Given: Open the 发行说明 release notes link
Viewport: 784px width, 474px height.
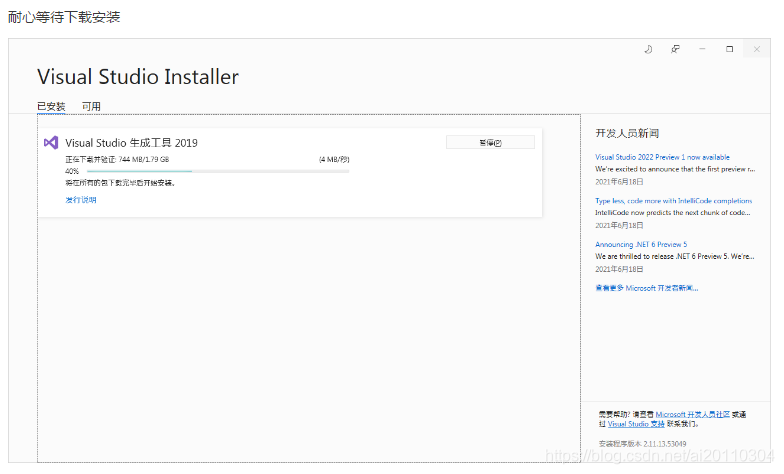Looking at the screenshot, I should click(80, 200).
